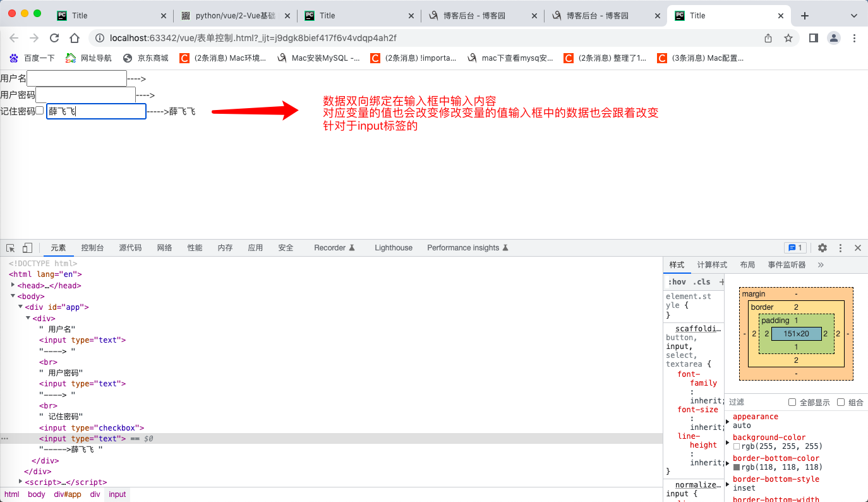Add a new style rule with plus
The height and width of the screenshot is (502, 868).
(x=721, y=282)
